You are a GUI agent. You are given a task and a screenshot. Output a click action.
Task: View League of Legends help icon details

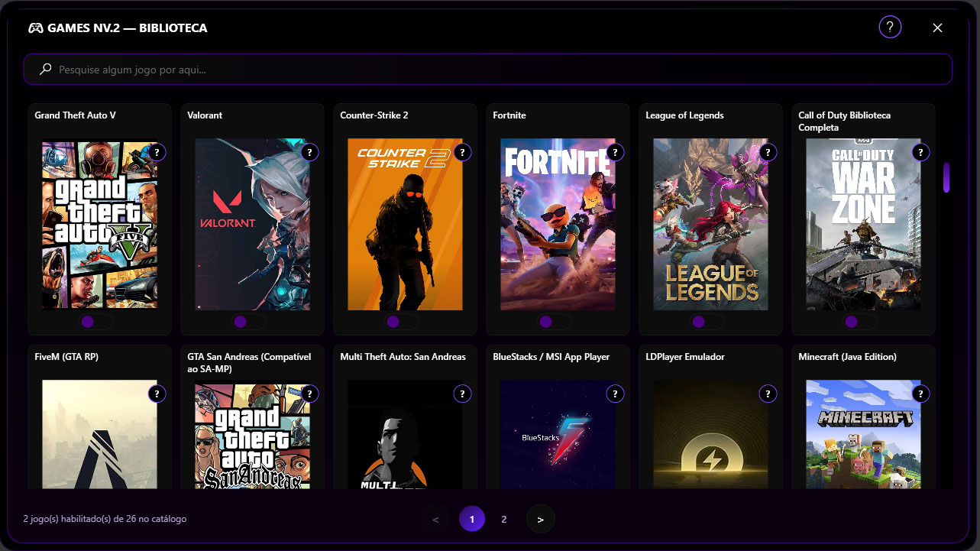click(768, 152)
